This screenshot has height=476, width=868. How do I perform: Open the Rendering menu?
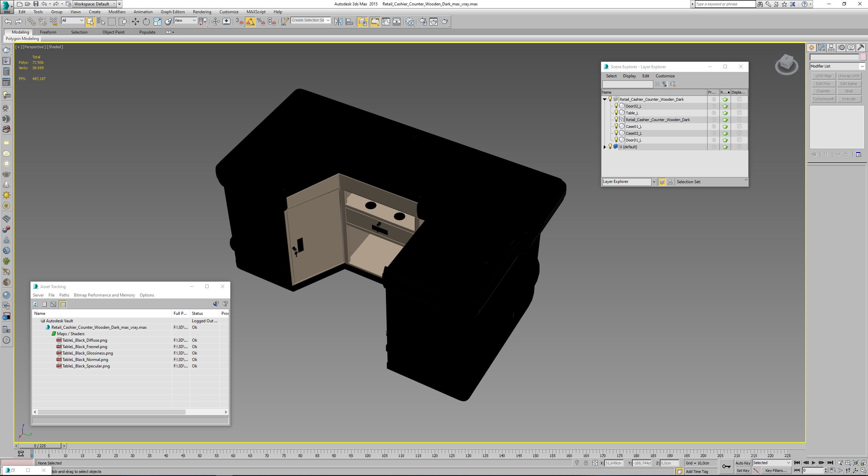click(x=202, y=12)
